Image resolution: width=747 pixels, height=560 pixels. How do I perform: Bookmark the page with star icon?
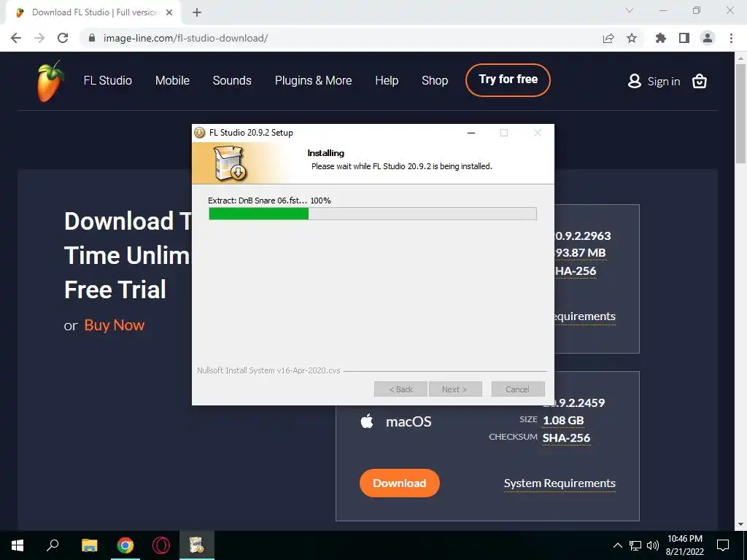(x=632, y=38)
